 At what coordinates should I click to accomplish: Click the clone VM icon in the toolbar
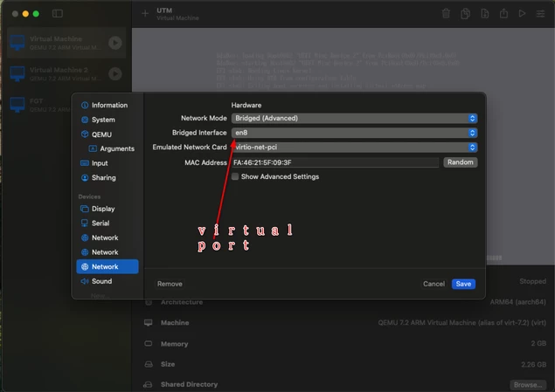(x=466, y=13)
